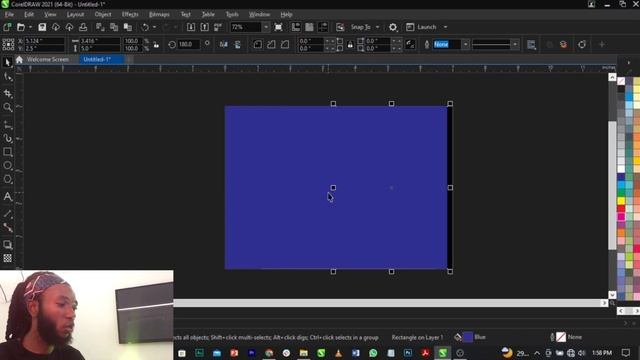
Task: Select the Shape tool in the toolbox
Action: point(7,77)
